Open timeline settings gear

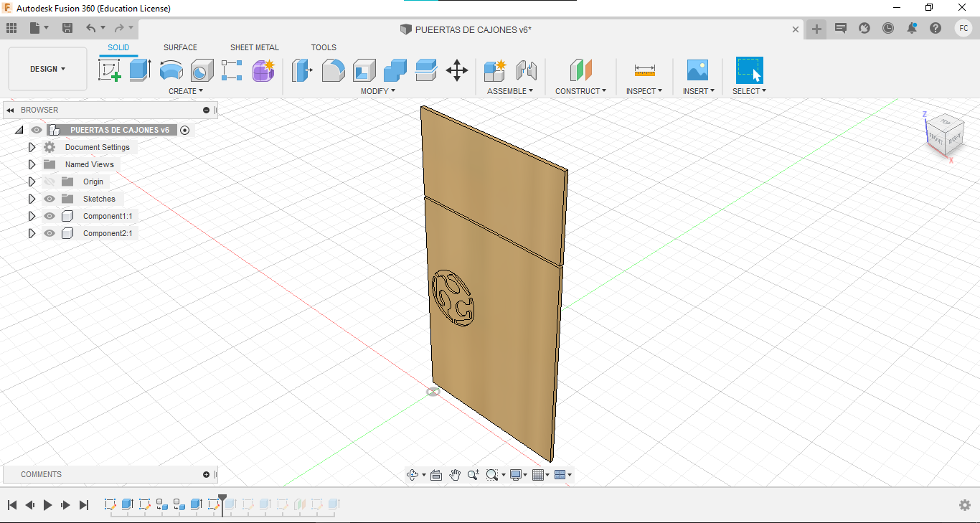pos(965,505)
